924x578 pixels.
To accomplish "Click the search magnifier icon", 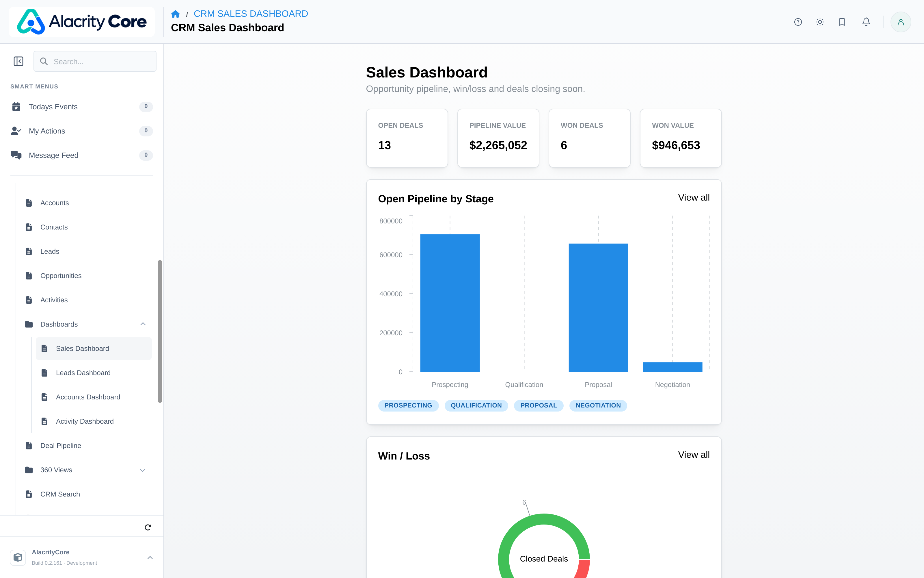I will coord(44,62).
